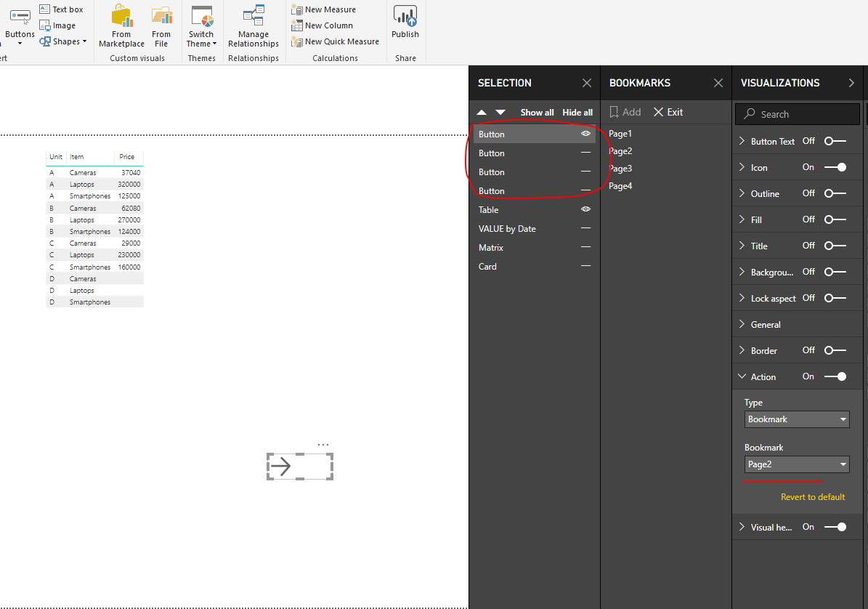Show the VALUE by Date visual
This screenshot has height=609, width=868.
(x=585, y=228)
